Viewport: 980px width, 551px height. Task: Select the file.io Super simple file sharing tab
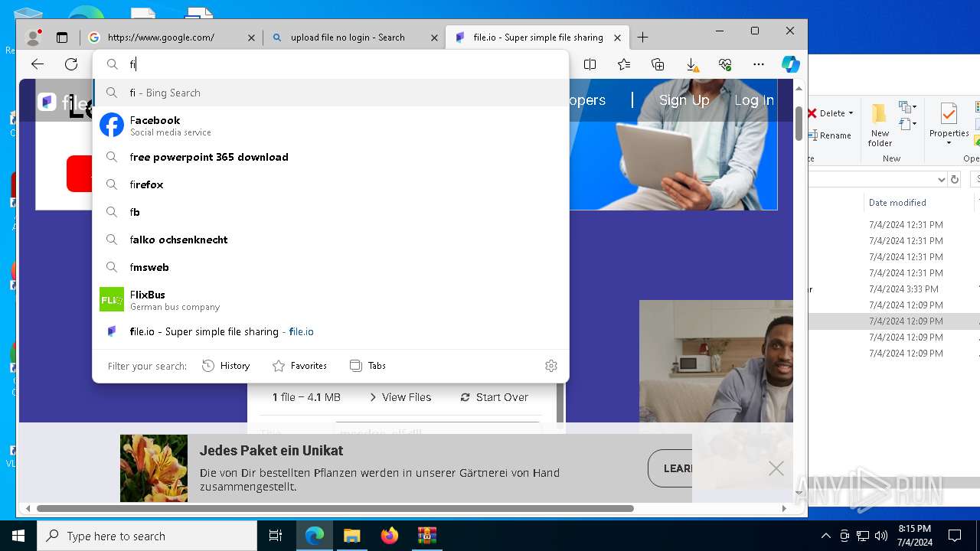537,37
